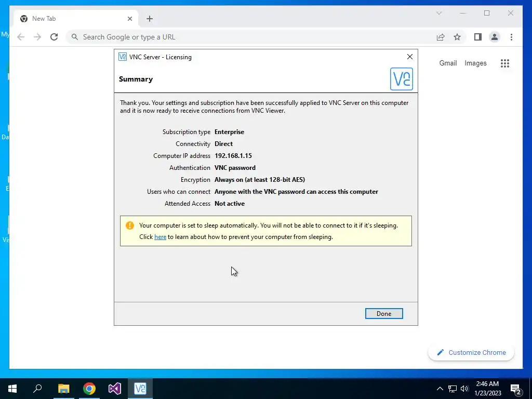Click the IP address 192.168.1.15
Image resolution: width=532 pixels, height=399 pixels.
pyautogui.click(x=233, y=156)
